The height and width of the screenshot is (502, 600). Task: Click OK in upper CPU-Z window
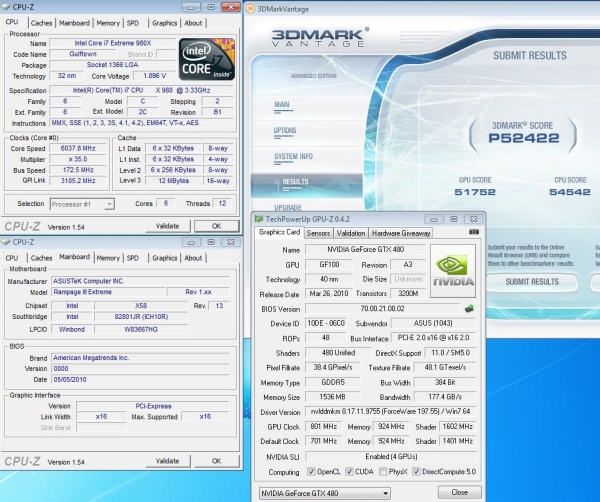tap(217, 226)
